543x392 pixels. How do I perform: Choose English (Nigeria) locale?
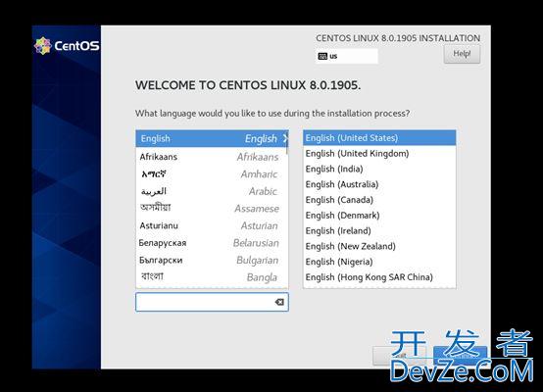(379, 262)
